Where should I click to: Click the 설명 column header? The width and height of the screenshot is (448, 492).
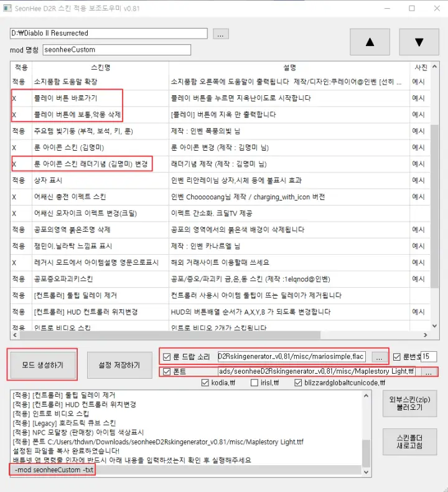289,67
